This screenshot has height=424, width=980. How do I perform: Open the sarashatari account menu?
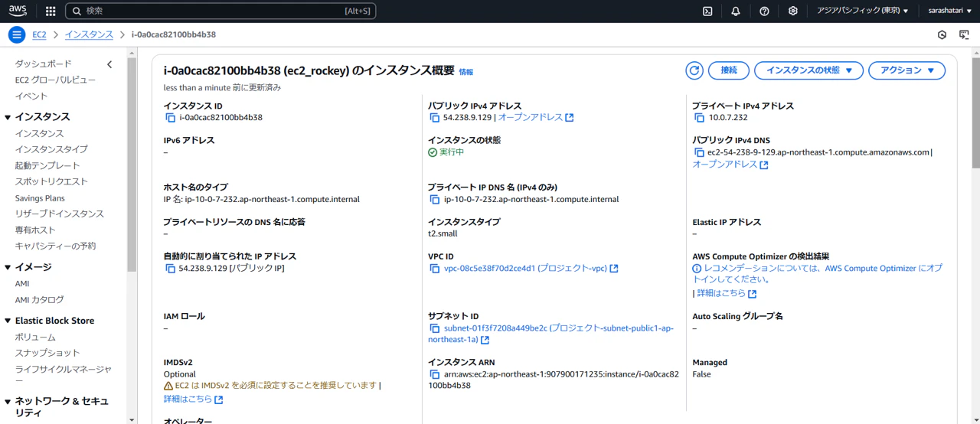[x=950, y=11]
